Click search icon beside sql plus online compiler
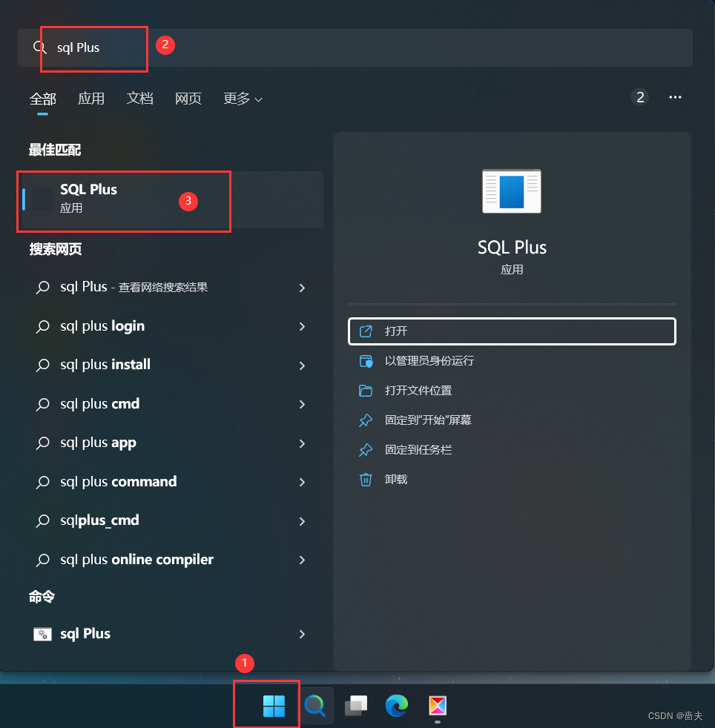Viewport: 715px width, 728px height. coord(43,560)
